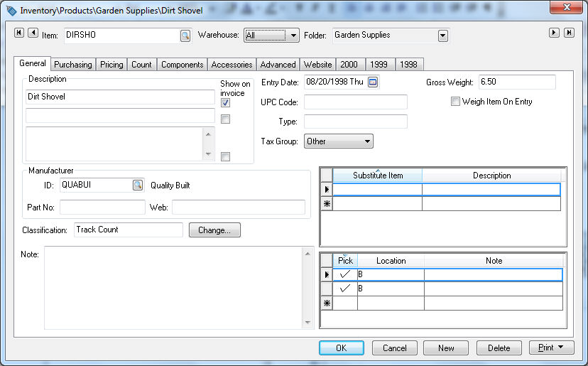
Task: Click the Gross Weight field 6.50
Action: pos(517,82)
